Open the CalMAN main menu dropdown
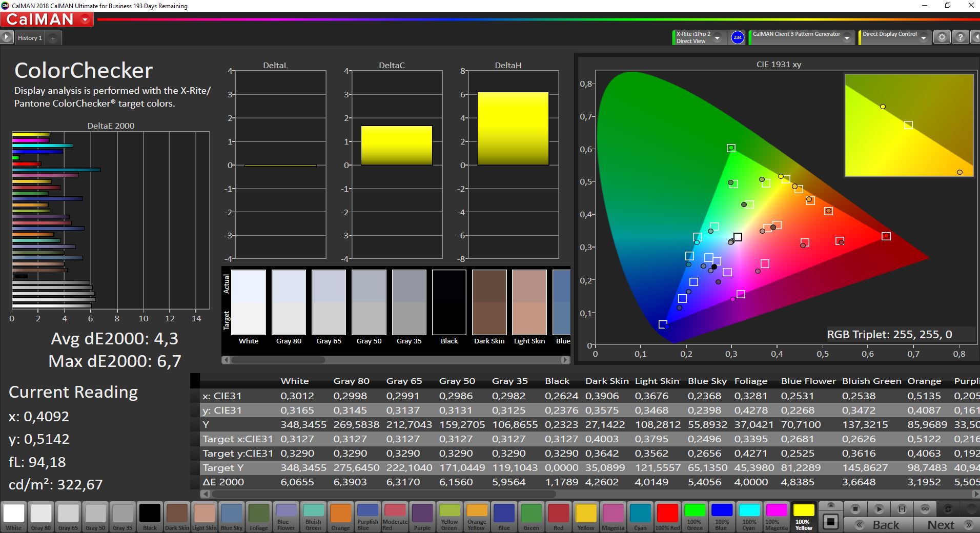 pos(85,20)
